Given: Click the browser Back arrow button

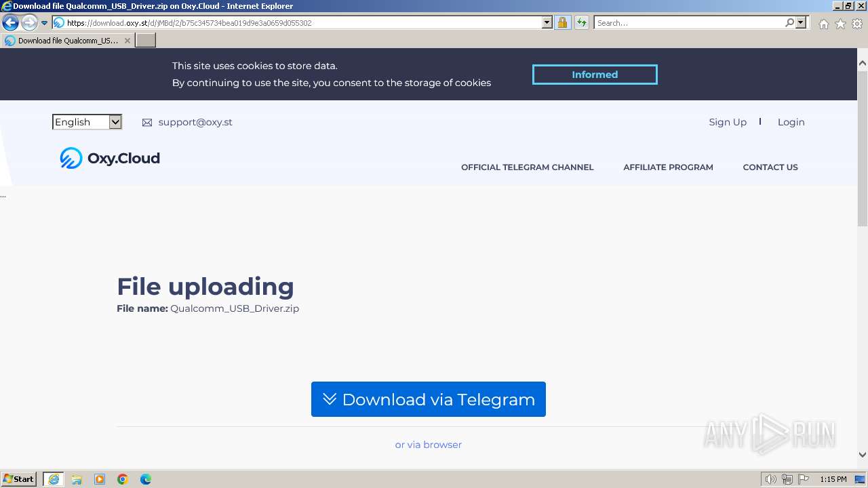Looking at the screenshot, I should tap(11, 22).
